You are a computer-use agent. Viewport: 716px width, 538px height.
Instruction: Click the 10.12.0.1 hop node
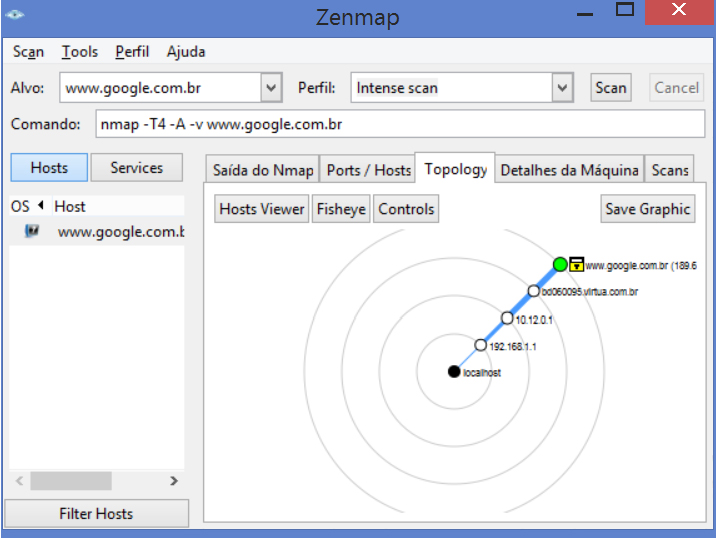tap(507, 318)
